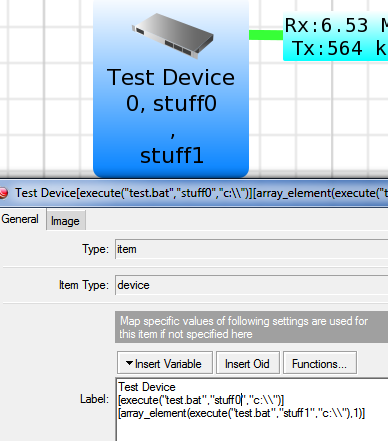Click the array_element line in Label box

[242, 413]
